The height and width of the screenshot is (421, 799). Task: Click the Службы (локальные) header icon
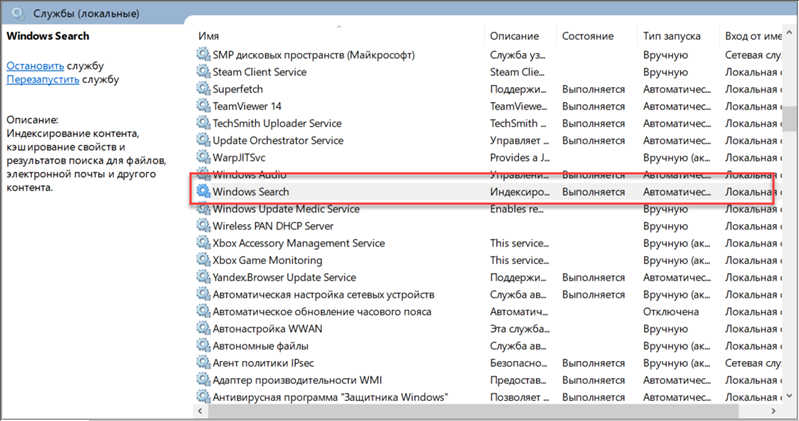[18, 13]
